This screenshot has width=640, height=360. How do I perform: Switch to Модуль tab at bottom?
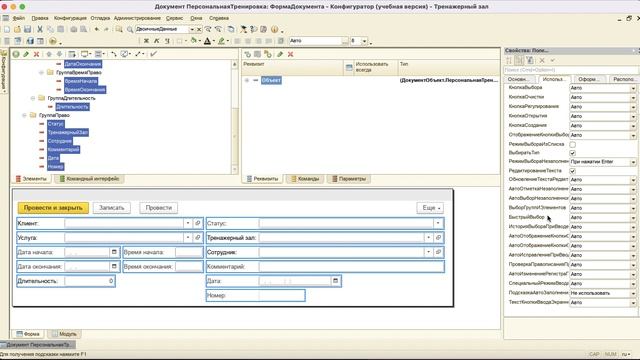[64, 334]
